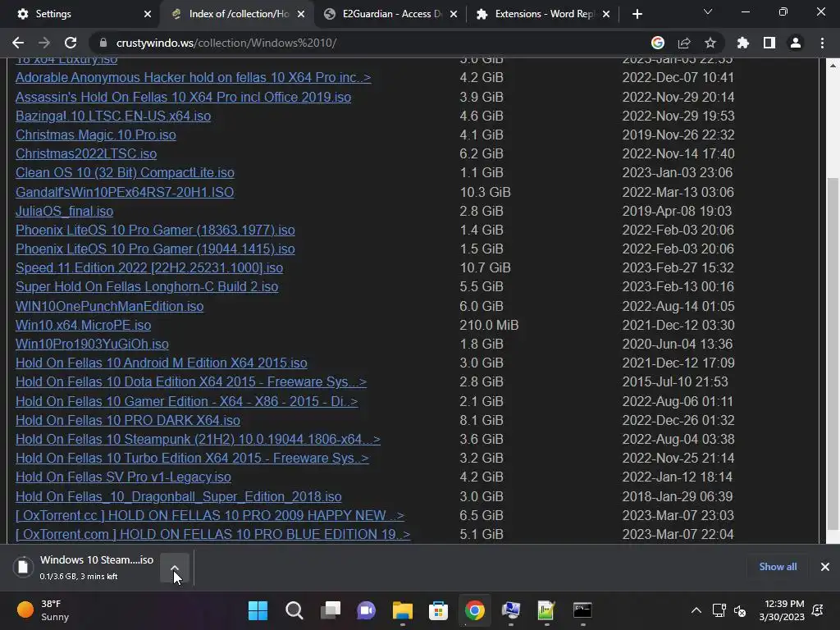Download Bazinga!.10.LTSC.EN-US.x64.iso
Viewport: 840px width, 630px height.
[x=113, y=116]
